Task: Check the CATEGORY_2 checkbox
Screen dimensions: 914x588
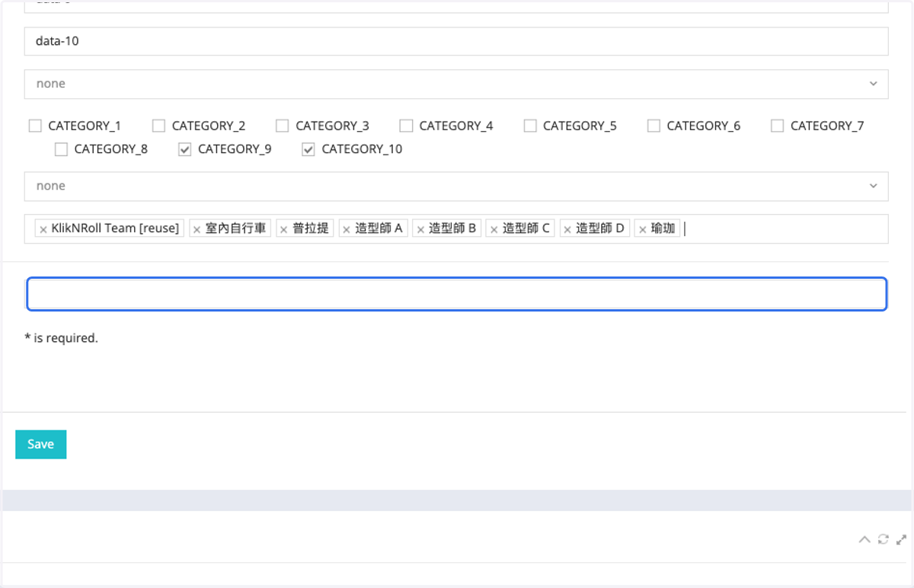Action: 158,126
